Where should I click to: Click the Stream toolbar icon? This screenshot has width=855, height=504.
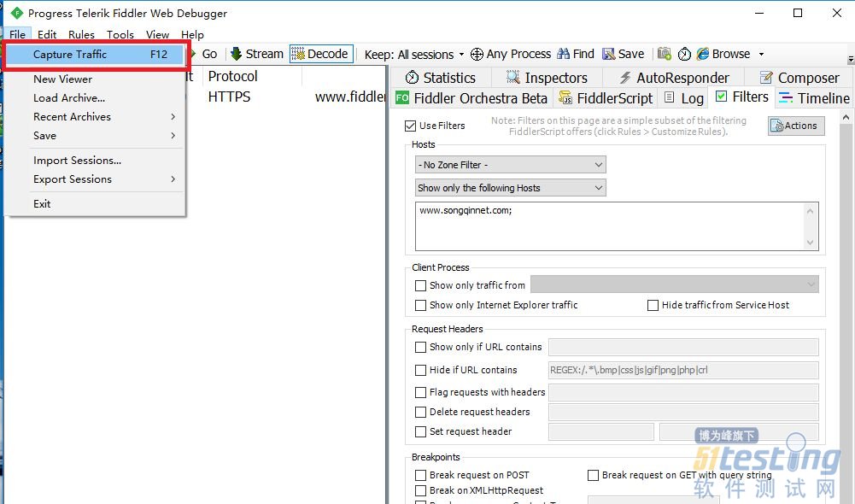pos(236,54)
